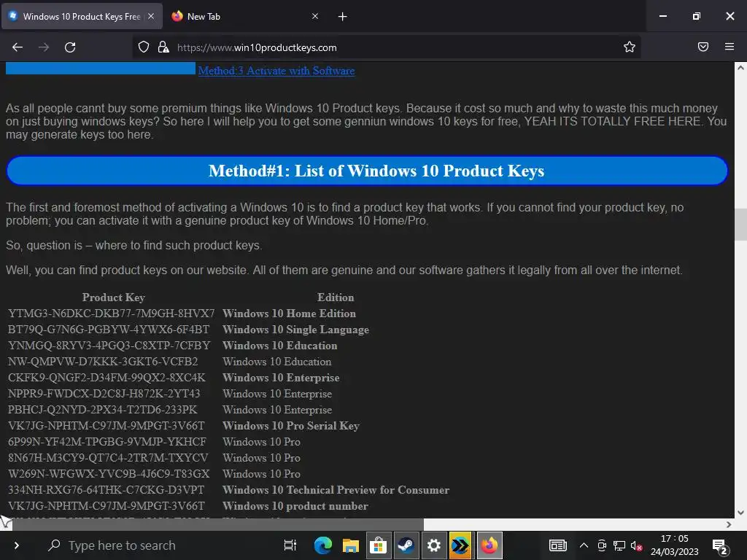Open Microsoft Store from taskbar
This screenshot has height=560, width=747.
tap(379, 545)
